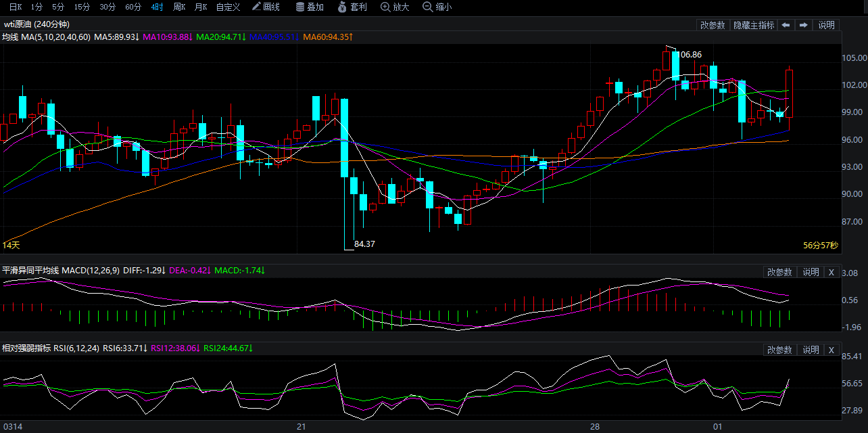
Task: Open 说明 for the RSI indicator
Action: click(811, 350)
